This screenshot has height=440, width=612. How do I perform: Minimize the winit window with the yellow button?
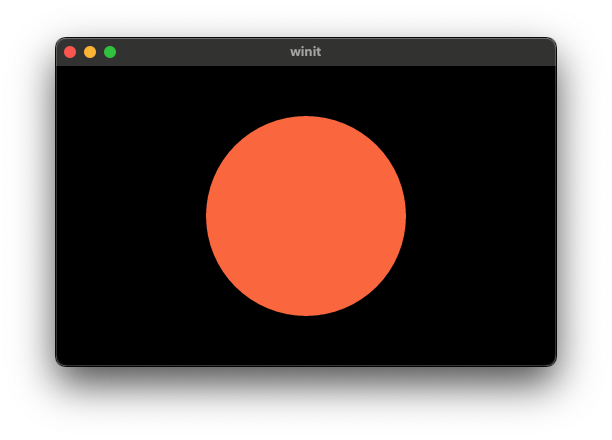pyautogui.click(x=90, y=52)
